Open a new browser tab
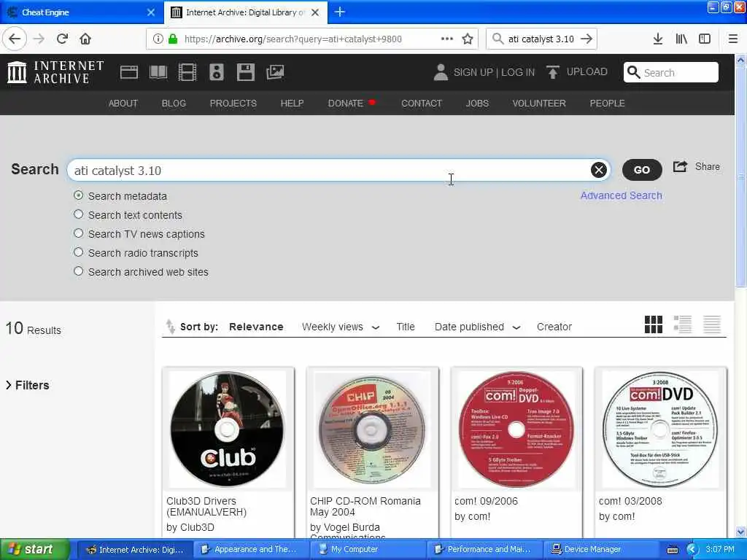The image size is (747, 560). point(340,12)
